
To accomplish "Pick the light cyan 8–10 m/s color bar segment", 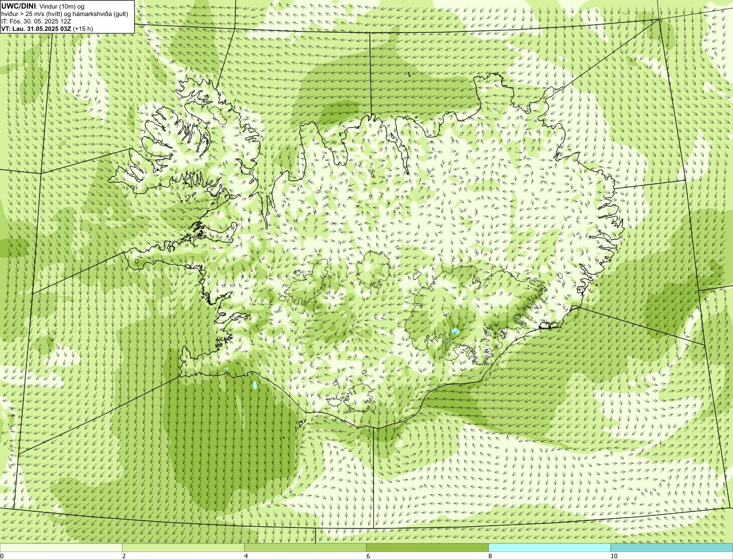I will pyautogui.click(x=549, y=548).
